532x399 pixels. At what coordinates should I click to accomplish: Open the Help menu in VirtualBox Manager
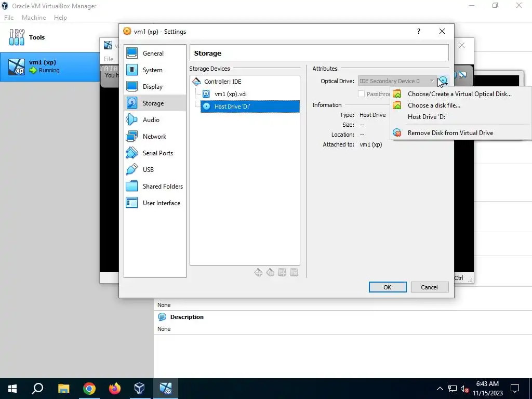60,18
